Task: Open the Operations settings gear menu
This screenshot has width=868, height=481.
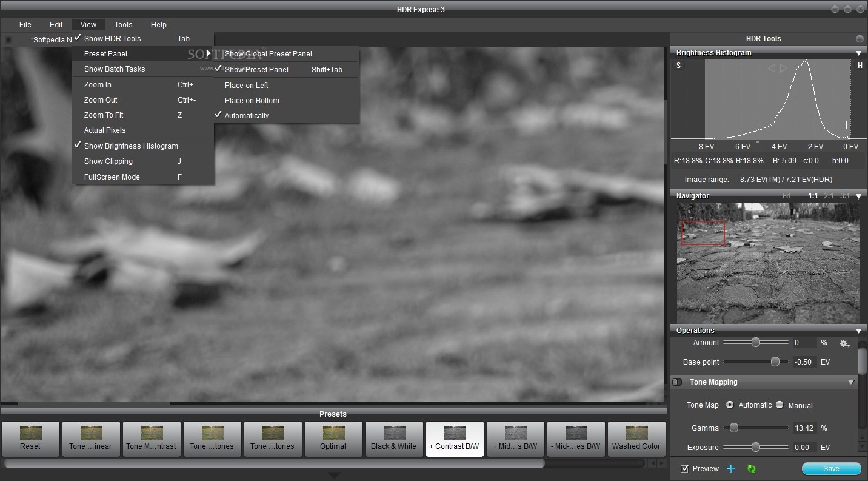Action: tap(844, 343)
